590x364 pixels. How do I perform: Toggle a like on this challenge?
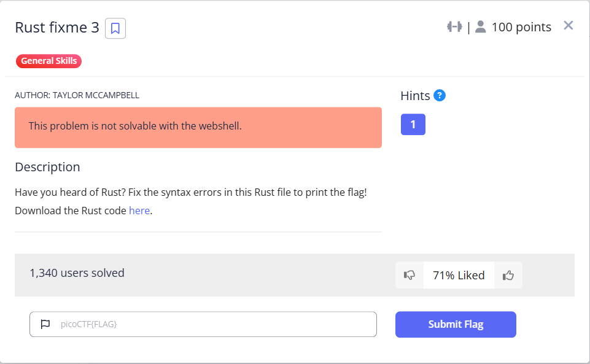point(508,275)
